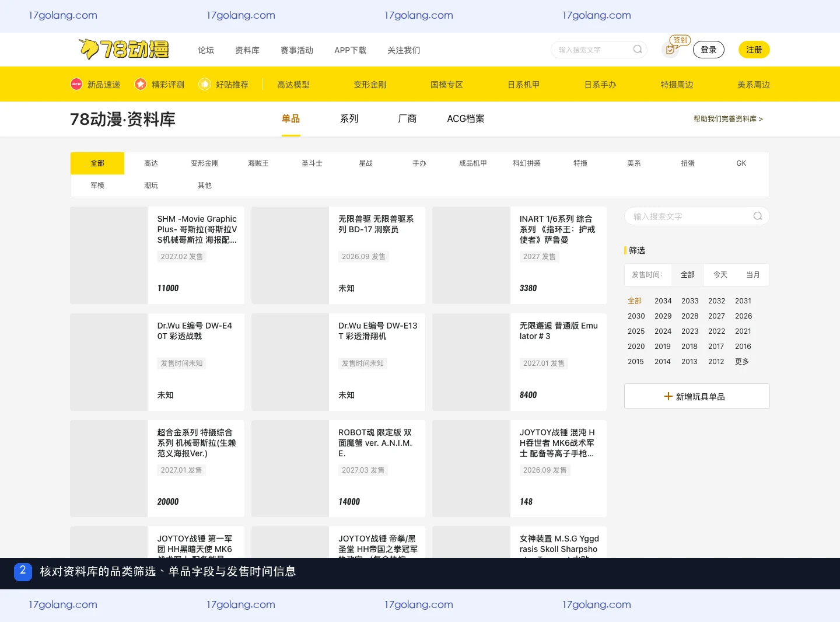
Task: Click the 好贴推荐 round icon
Action: (x=205, y=84)
